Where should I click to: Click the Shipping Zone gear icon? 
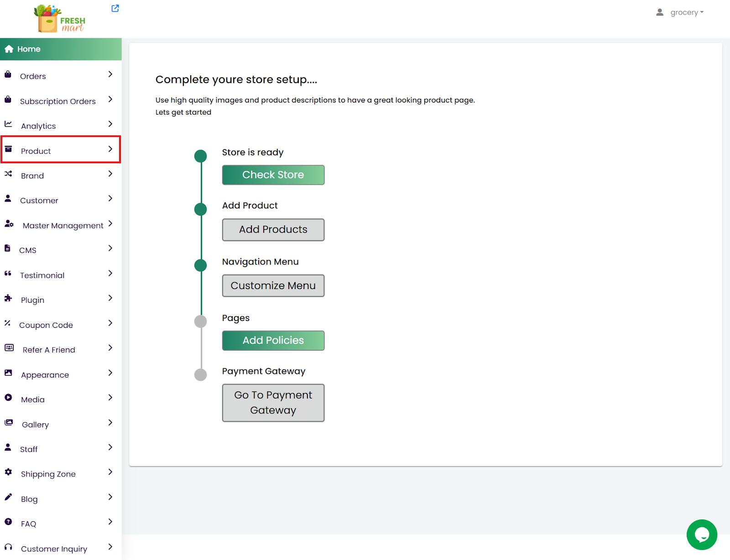[x=8, y=472]
